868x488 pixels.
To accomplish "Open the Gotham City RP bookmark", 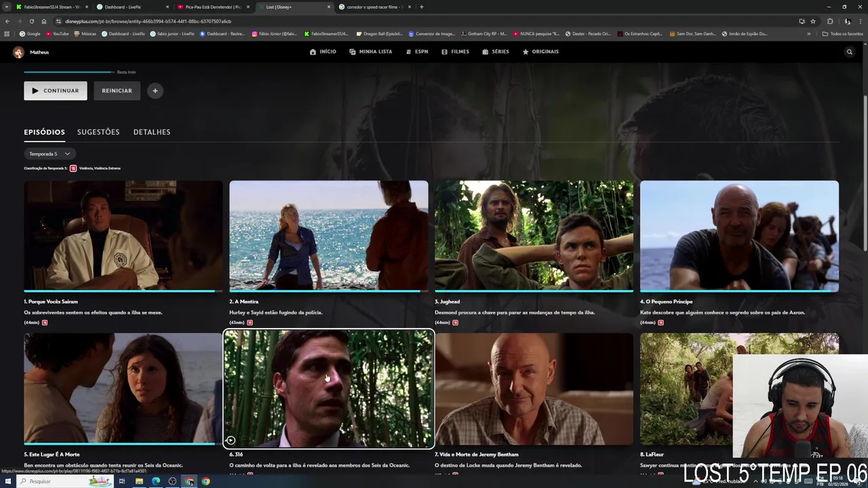I will (x=484, y=33).
